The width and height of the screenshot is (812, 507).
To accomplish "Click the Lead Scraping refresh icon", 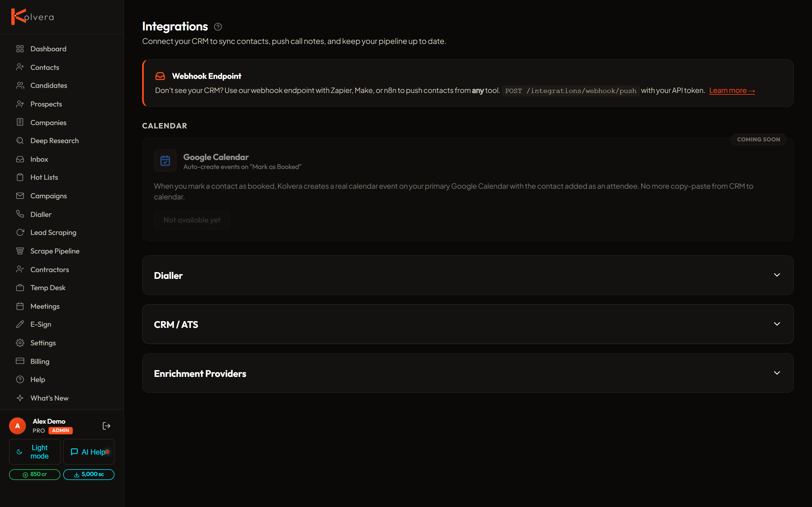I will point(20,232).
